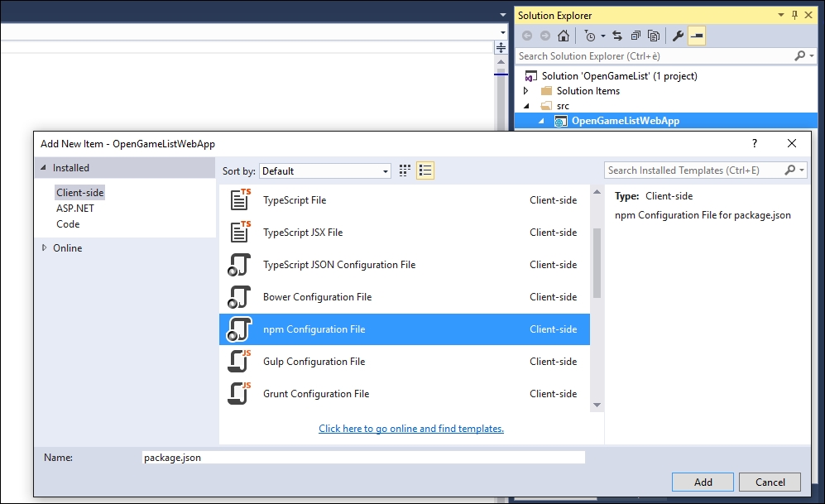Click Bower Configuration File icon
Image resolution: width=825 pixels, height=504 pixels.
[239, 297]
